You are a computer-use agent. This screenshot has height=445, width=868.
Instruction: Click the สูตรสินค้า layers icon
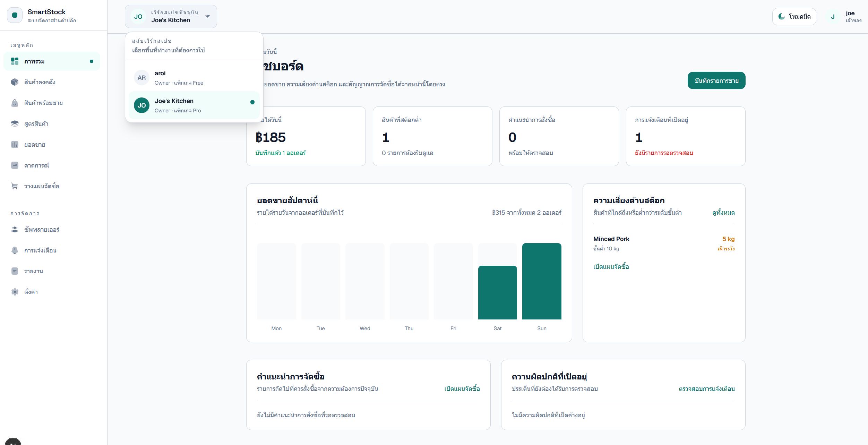(x=15, y=124)
